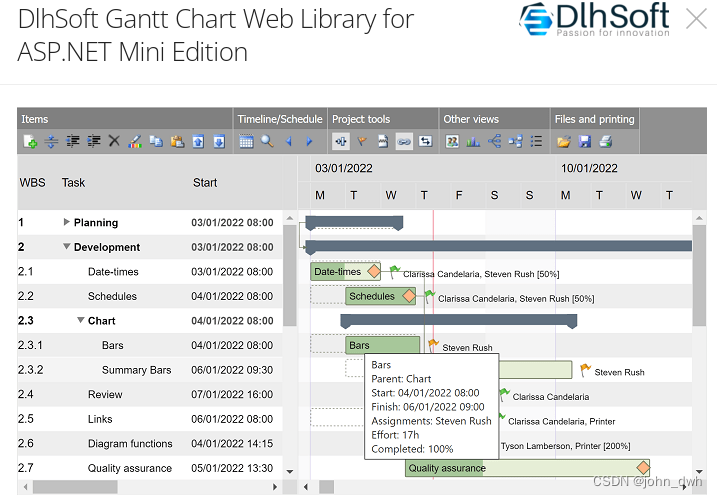Viewport: 717px width, 498px height.
Task: Open the PERT chart icon
Action: 494,142
